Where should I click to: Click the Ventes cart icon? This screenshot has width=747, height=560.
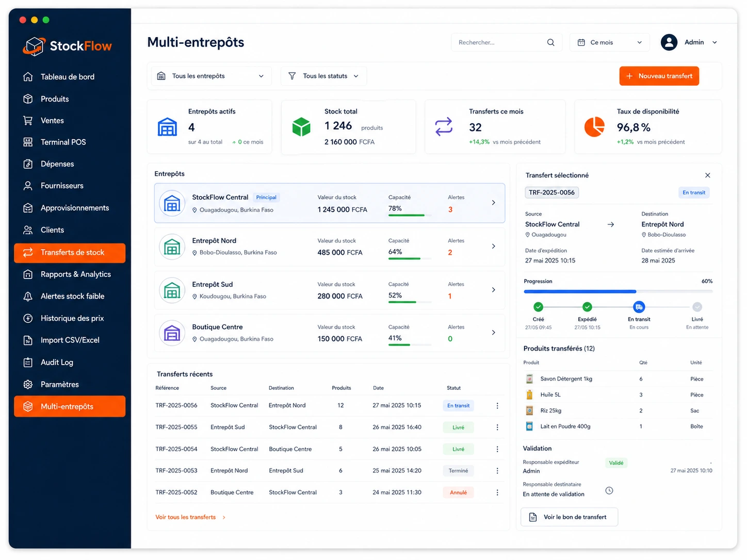28,121
